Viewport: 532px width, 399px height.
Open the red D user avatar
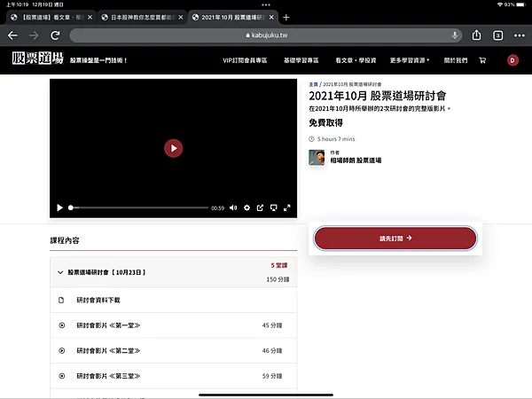(x=512, y=60)
